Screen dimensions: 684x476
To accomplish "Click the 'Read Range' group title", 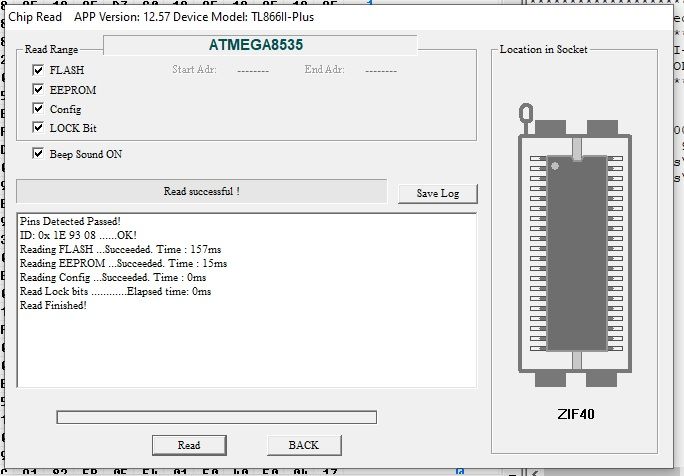I will point(51,49).
